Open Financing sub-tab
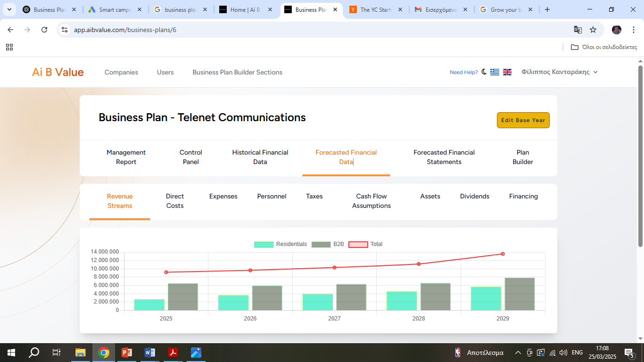This screenshot has width=644, height=362. [523, 196]
